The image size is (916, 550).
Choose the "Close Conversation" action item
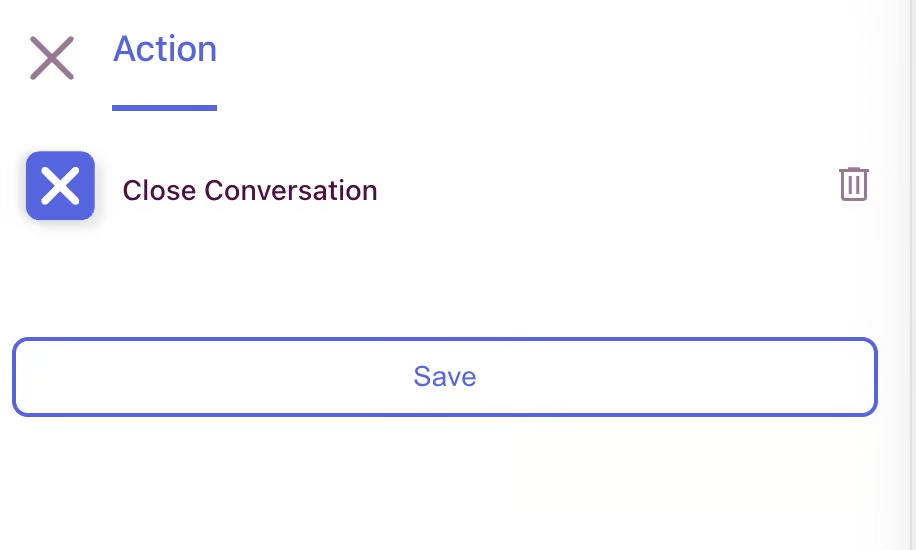pos(250,190)
